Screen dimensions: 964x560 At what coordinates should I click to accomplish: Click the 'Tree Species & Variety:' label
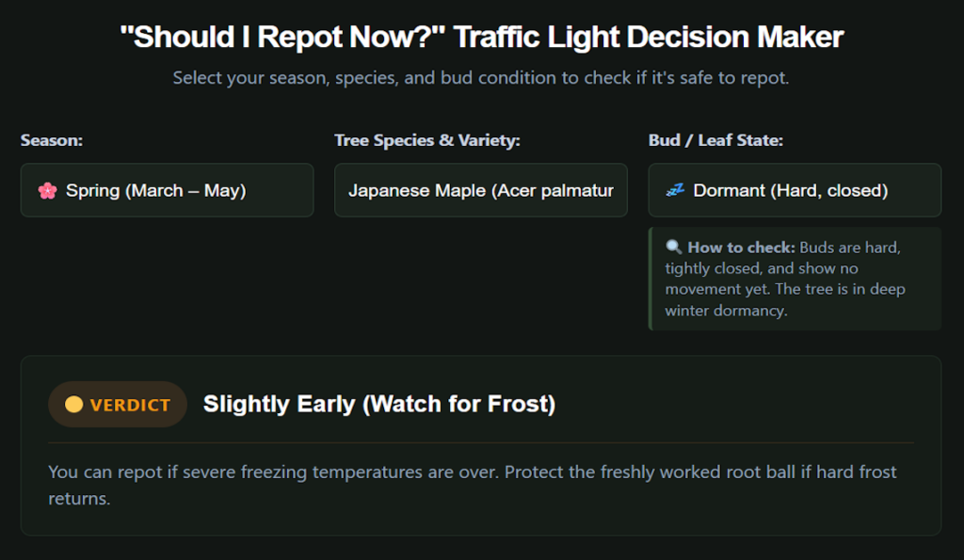tap(427, 140)
